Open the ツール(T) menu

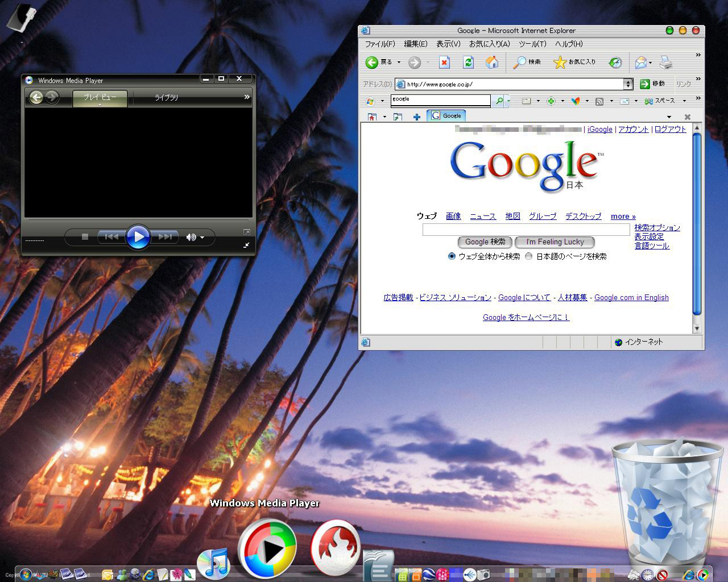(532, 44)
